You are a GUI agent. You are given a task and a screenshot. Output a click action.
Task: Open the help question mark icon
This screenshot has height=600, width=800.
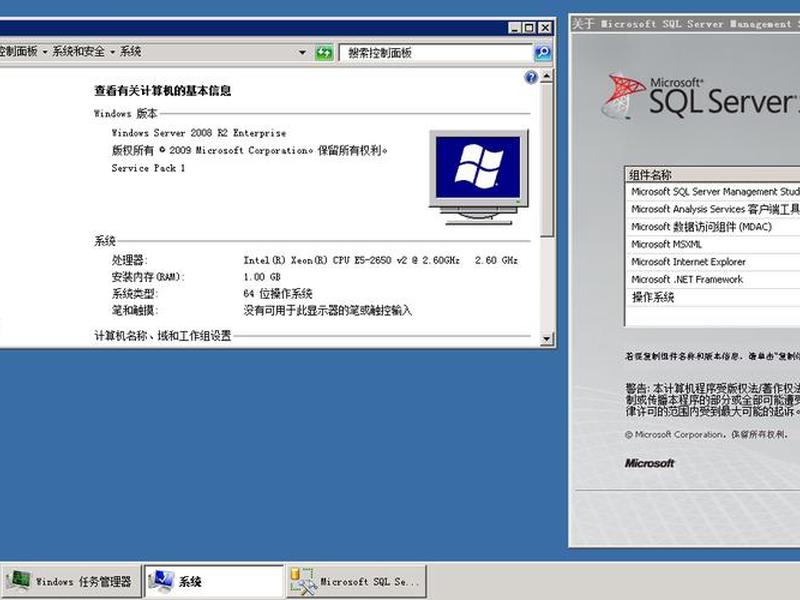point(531,77)
